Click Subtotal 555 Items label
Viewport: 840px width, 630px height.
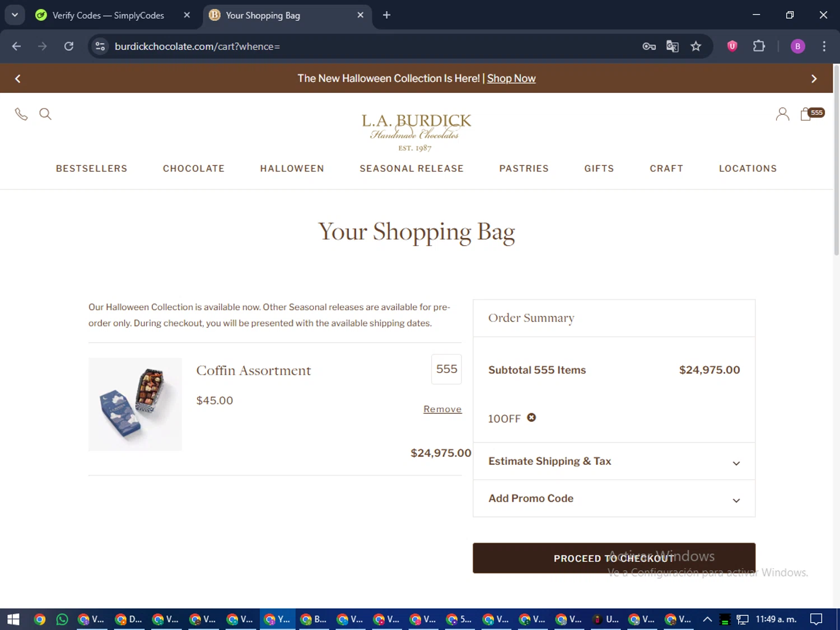537,370
